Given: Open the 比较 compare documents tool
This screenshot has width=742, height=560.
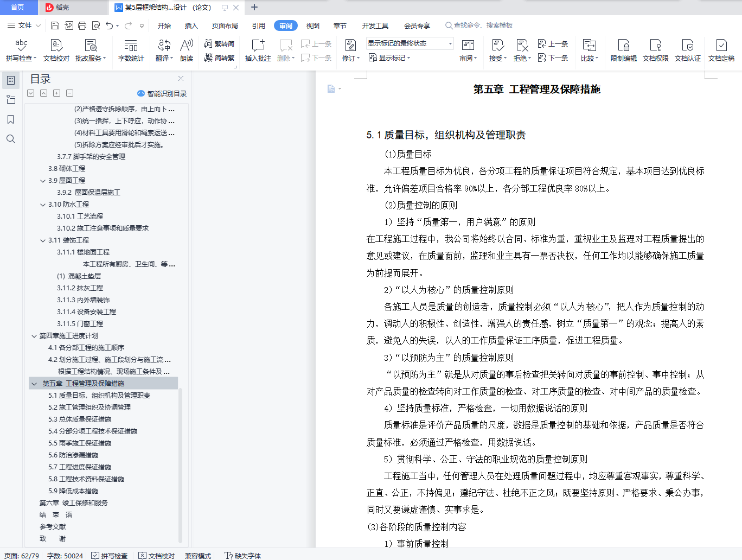Looking at the screenshot, I should (x=590, y=50).
